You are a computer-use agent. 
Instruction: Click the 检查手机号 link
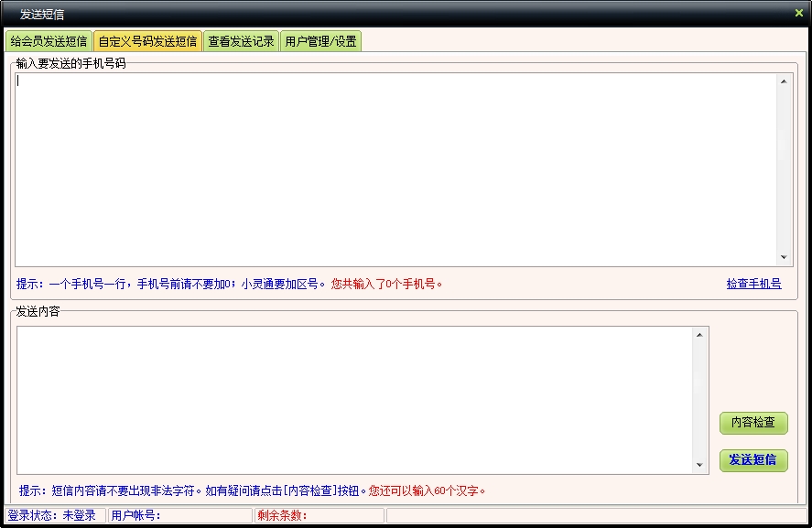(753, 284)
